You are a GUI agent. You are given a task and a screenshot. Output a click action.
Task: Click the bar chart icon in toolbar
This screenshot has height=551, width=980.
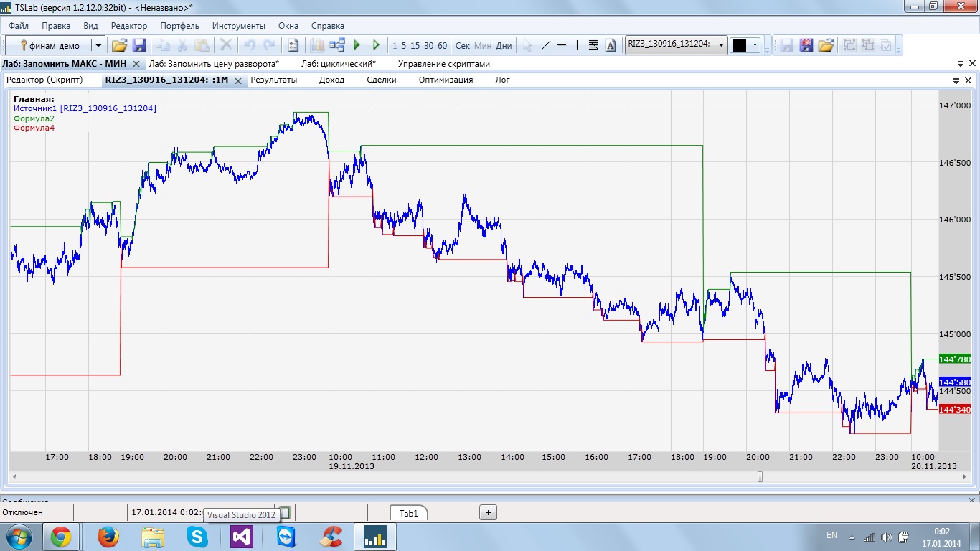(317, 45)
